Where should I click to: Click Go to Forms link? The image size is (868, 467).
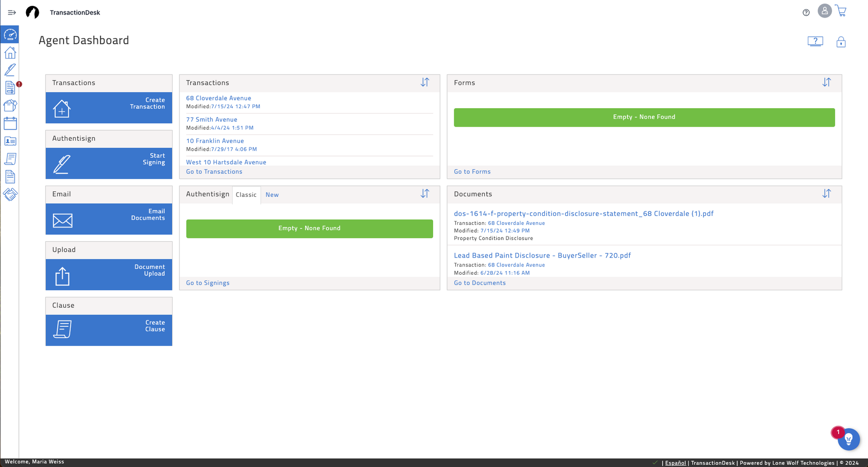click(x=472, y=172)
